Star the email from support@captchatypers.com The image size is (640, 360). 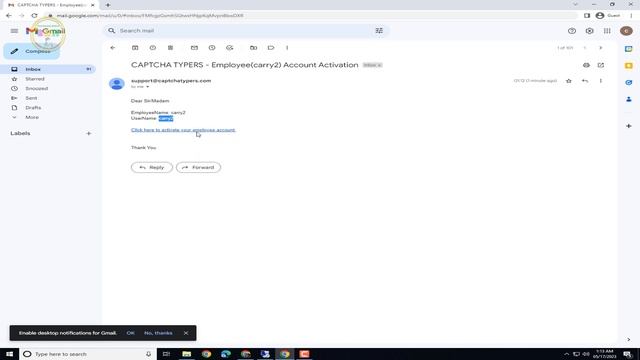point(569,81)
